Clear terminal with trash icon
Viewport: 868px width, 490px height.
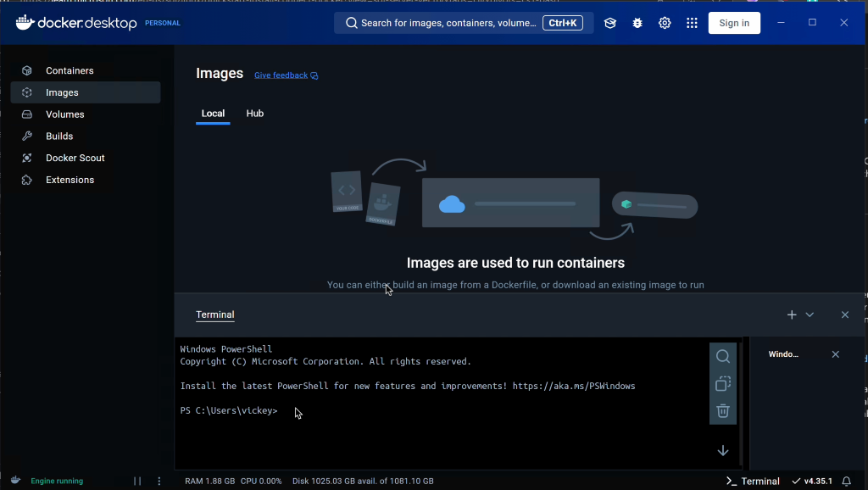(723, 411)
